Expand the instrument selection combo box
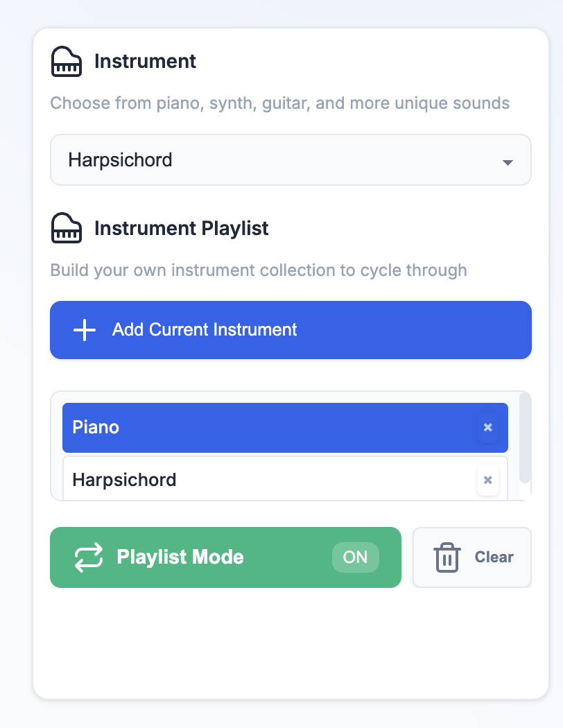 click(291, 160)
